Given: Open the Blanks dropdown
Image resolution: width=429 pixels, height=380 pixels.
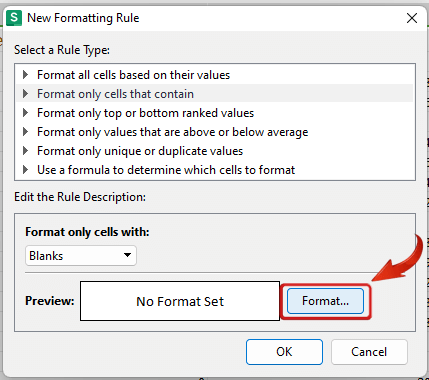Looking at the screenshot, I should click(x=81, y=256).
